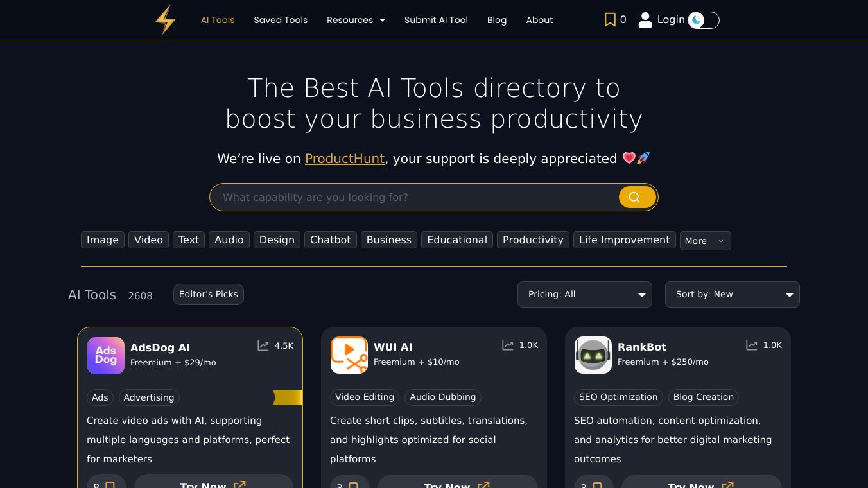Image resolution: width=868 pixels, height=488 pixels.
Task: Click the user profile icon beside Login
Action: pos(645,20)
